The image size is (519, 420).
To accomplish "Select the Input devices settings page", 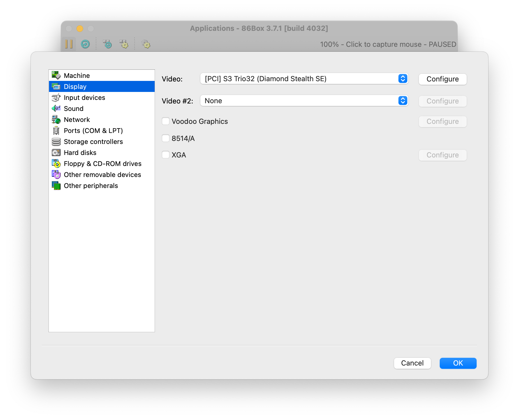I will (x=102, y=97).
